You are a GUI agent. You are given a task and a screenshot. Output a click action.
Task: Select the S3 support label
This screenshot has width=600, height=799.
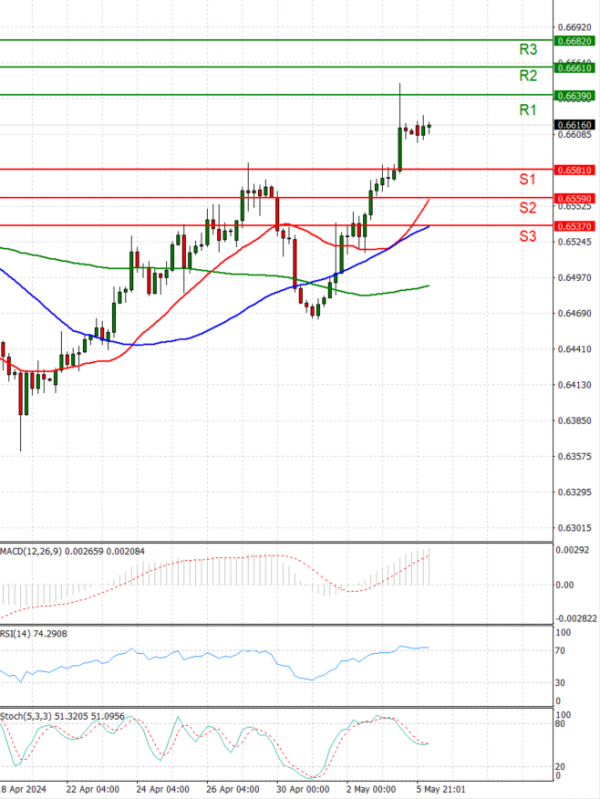[528, 236]
